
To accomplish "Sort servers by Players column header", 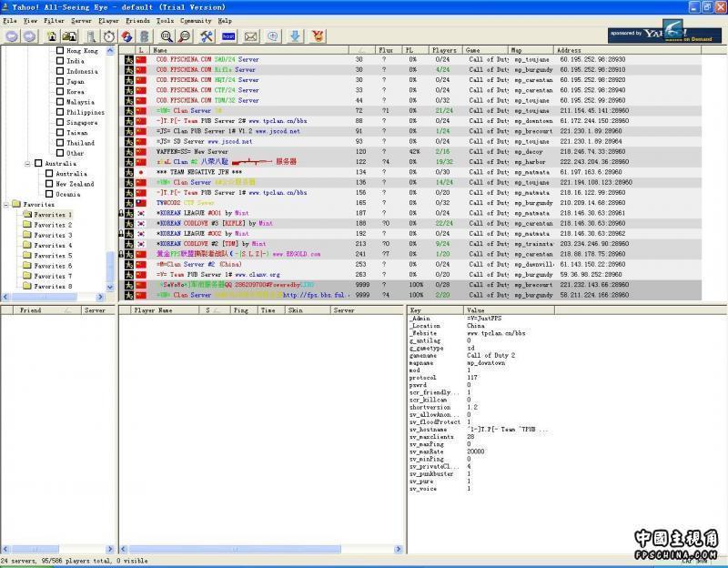I will (445, 50).
